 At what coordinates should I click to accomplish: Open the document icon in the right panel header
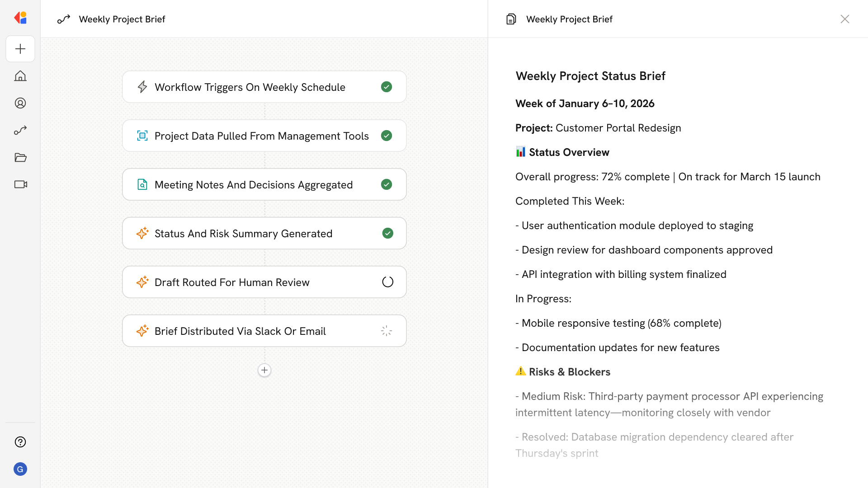[x=511, y=19]
